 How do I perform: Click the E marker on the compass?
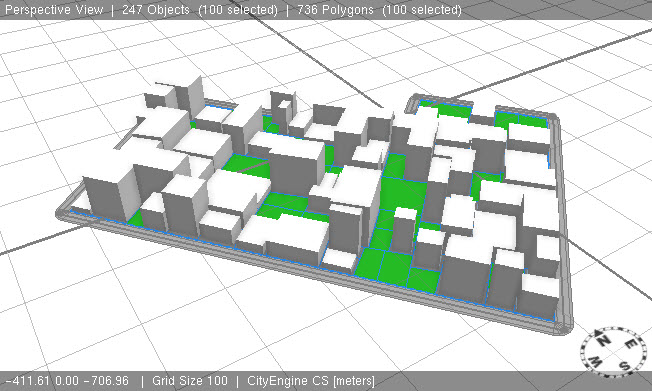pyautogui.click(x=632, y=344)
